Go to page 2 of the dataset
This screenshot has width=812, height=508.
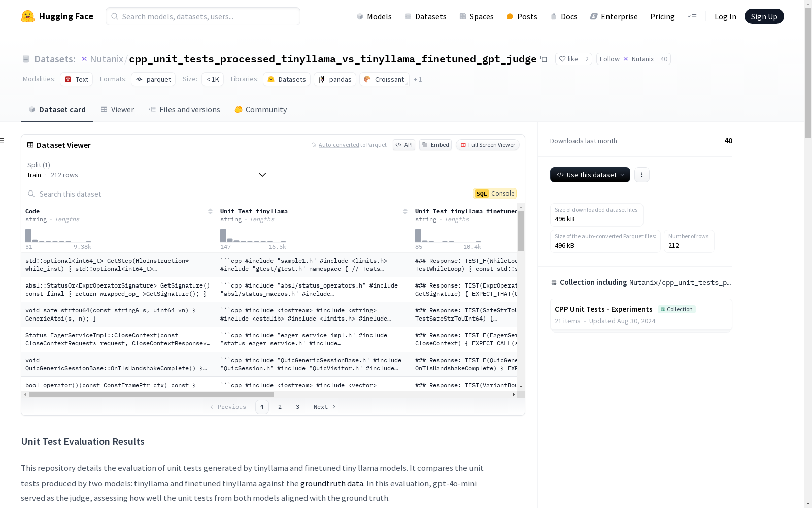(280, 407)
